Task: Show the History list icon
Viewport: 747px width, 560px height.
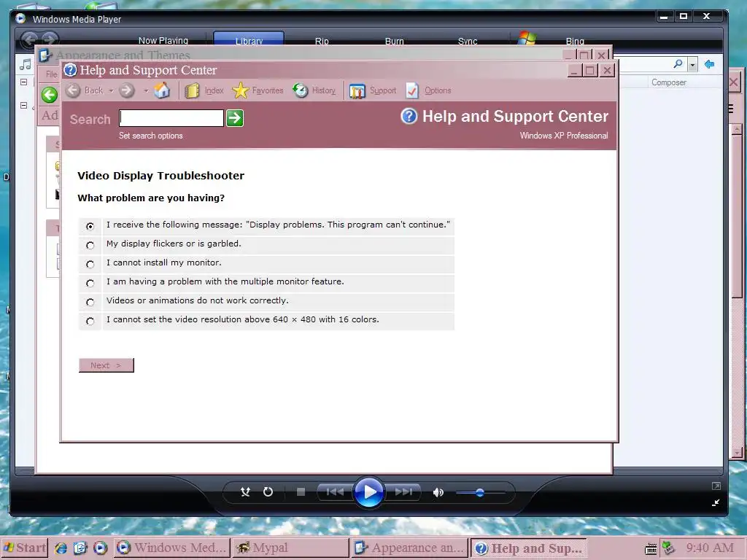Action: click(300, 90)
